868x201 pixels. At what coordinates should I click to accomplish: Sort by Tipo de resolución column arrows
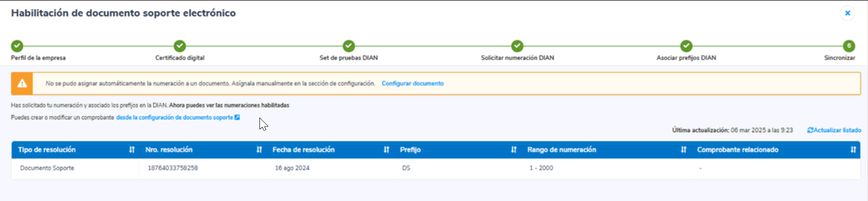(132, 150)
